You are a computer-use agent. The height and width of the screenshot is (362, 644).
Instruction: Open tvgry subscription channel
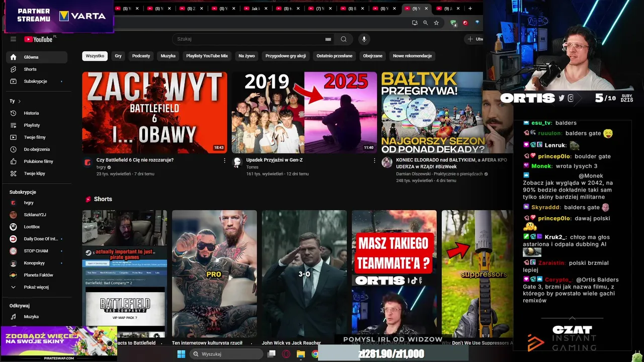(x=37, y=203)
